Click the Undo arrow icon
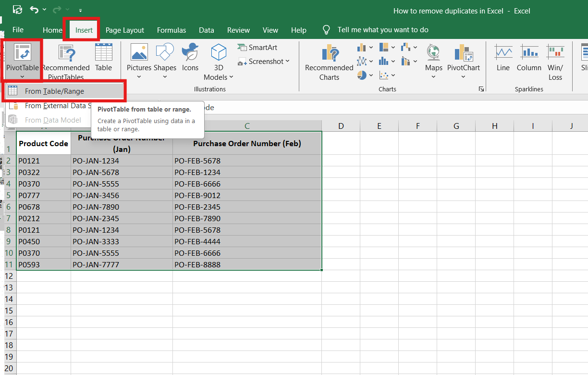Screen dimensions: 588x375 coord(34,10)
